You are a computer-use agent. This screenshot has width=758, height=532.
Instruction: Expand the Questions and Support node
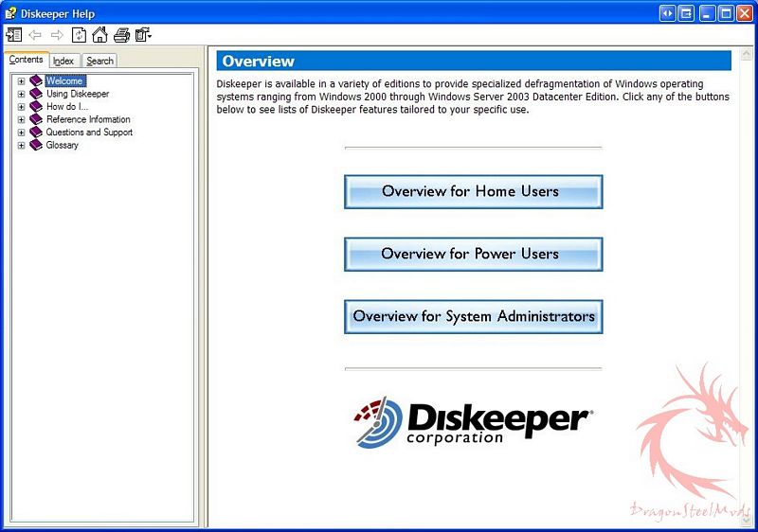point(21,133)
